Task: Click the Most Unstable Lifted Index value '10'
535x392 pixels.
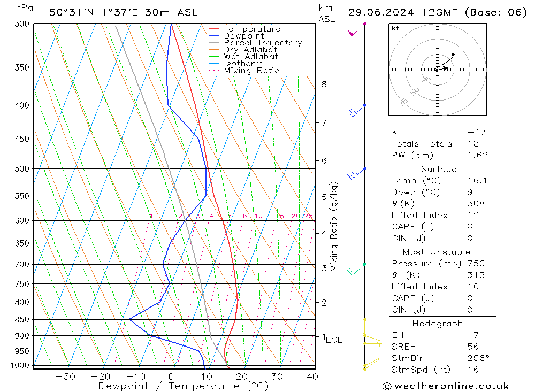Action: [x=473, y=287]
